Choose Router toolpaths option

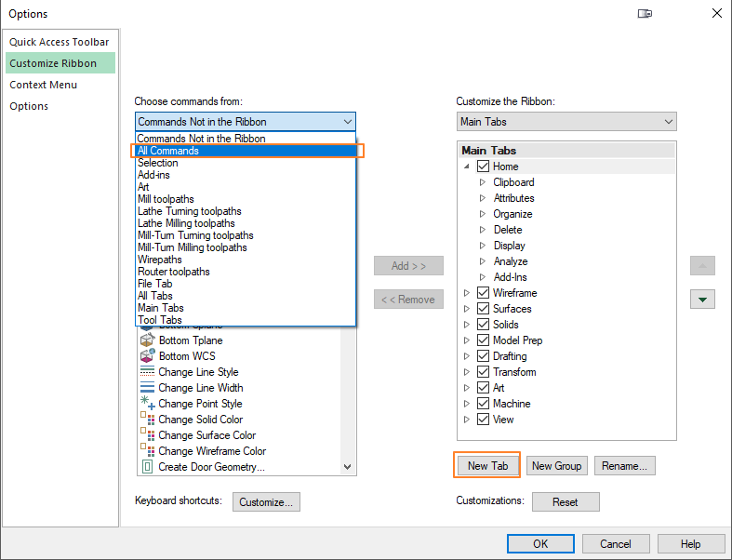pos(246,272)
